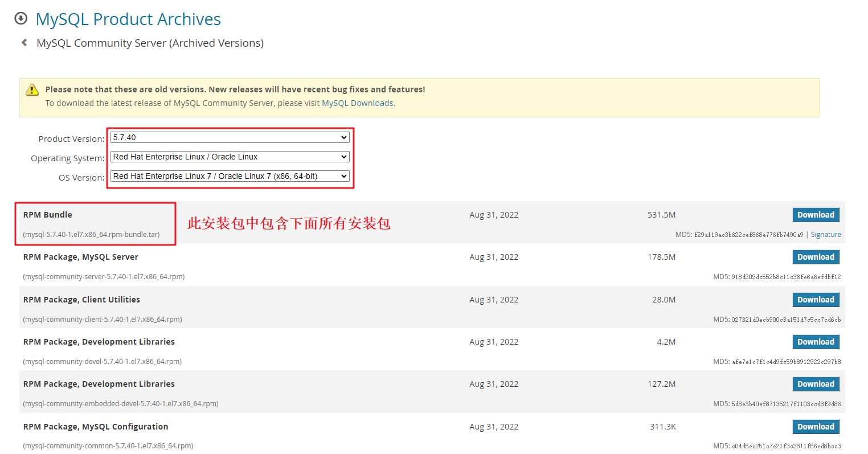Click the Aug 31, 2022 date of RPM Bundle

(x=494, y=215)
